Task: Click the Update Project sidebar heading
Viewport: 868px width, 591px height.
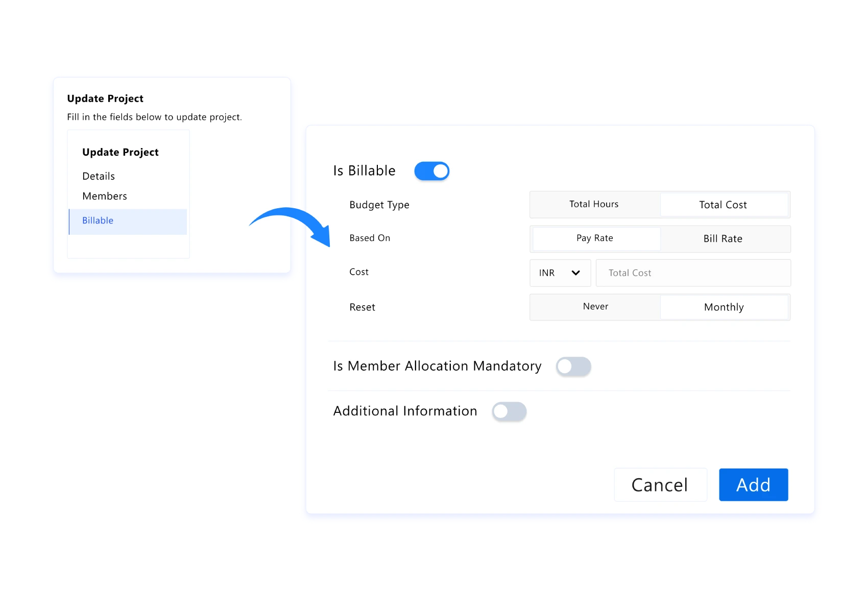Action: 120,152
